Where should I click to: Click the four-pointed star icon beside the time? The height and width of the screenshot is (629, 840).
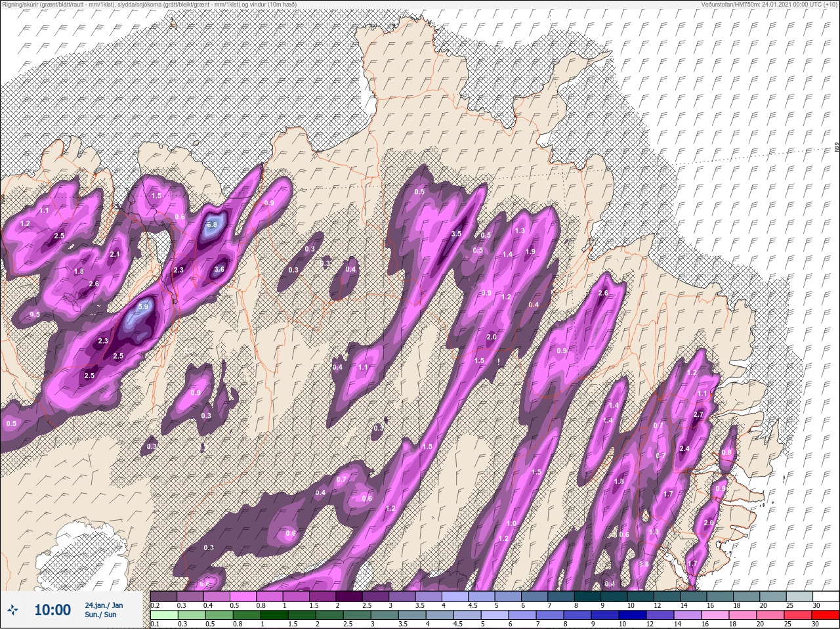[13, 610]
